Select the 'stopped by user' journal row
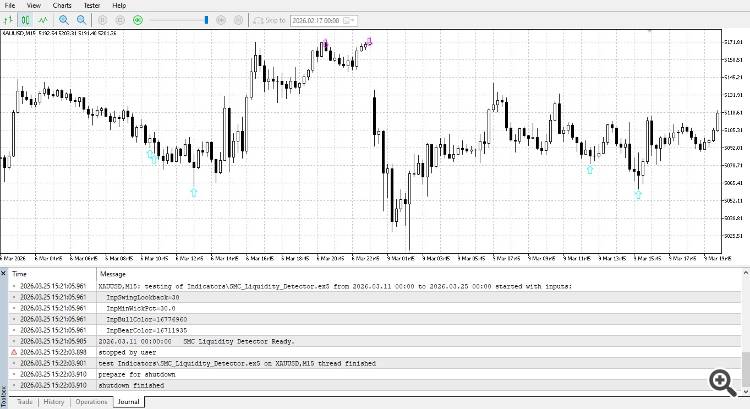 point(375,352)
